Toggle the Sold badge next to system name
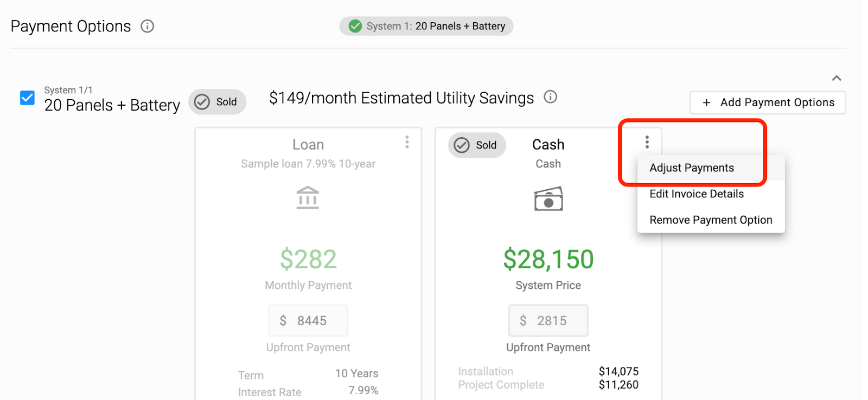 217,102
